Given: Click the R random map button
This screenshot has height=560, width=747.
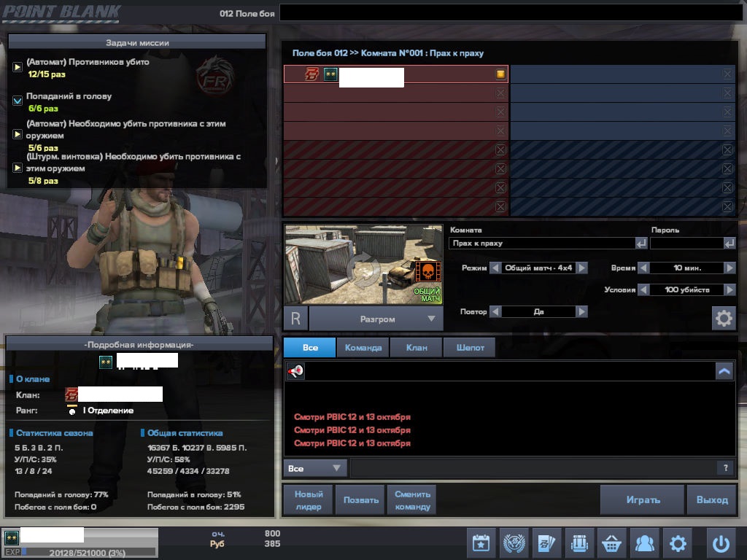Looking at the screenshot, I should [295, 319].
